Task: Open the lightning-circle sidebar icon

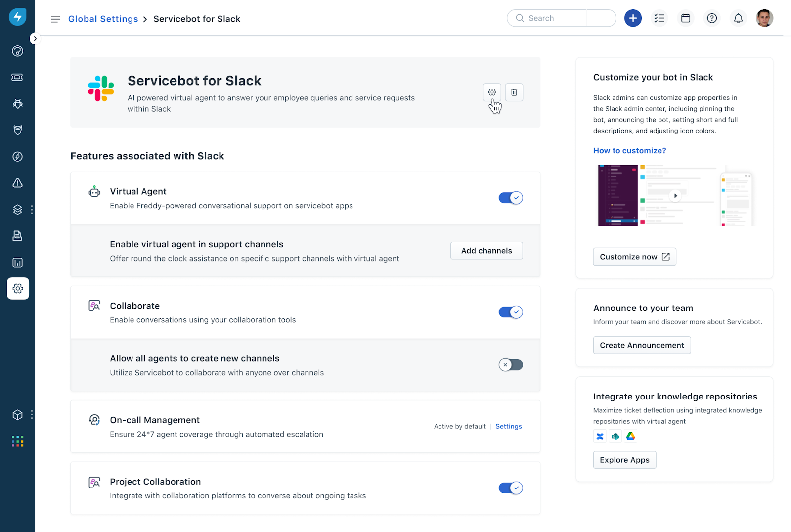Action: [x=17, y=157]
